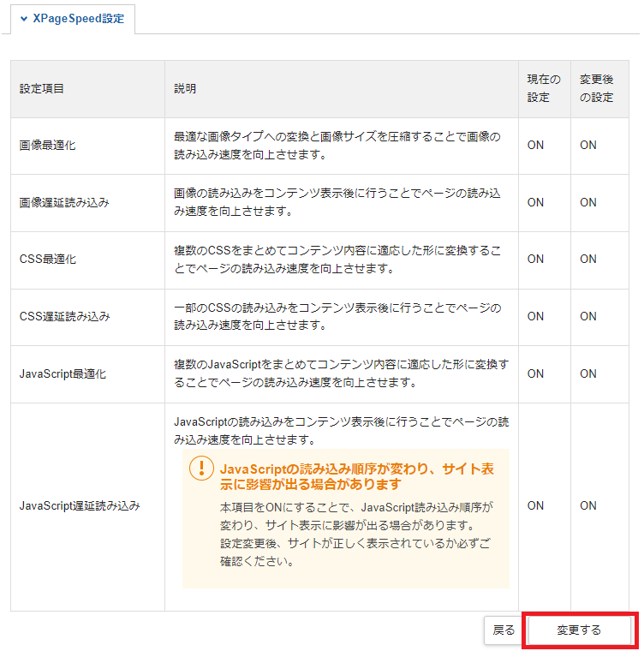This screenshot has height=651, width=644.
Task: Click the orange JavaScript warning heading
Action: pos(357,476)
